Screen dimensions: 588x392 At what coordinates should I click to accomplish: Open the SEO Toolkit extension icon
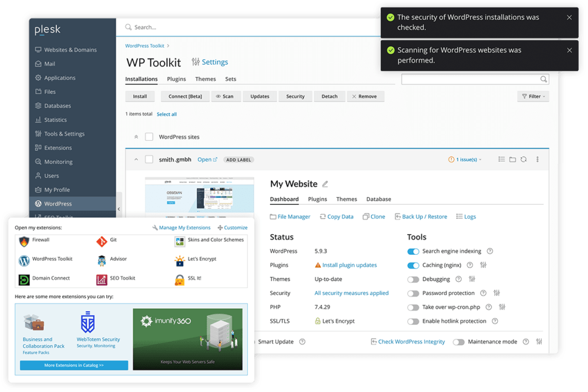[x=102, y=280]
